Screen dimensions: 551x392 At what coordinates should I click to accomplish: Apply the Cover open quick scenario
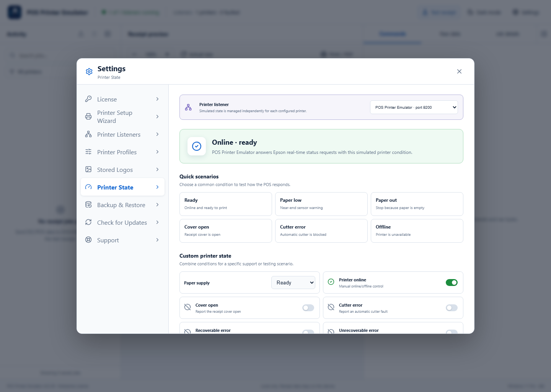pos(226,231)
